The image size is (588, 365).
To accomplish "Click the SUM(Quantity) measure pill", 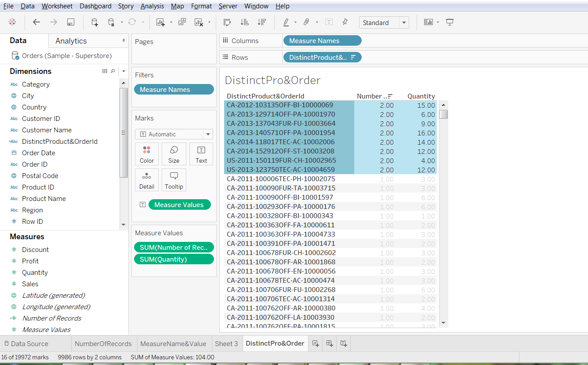I will coord(174,259).
